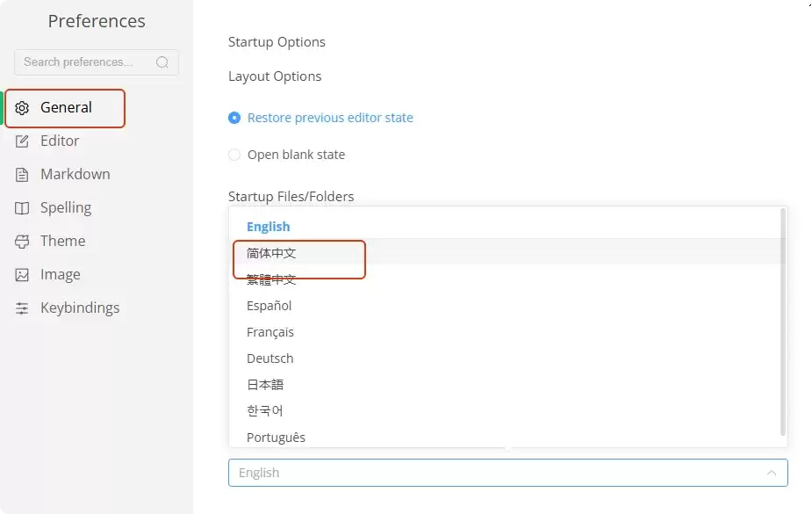Click the Preferences title text

coord(97,21)
